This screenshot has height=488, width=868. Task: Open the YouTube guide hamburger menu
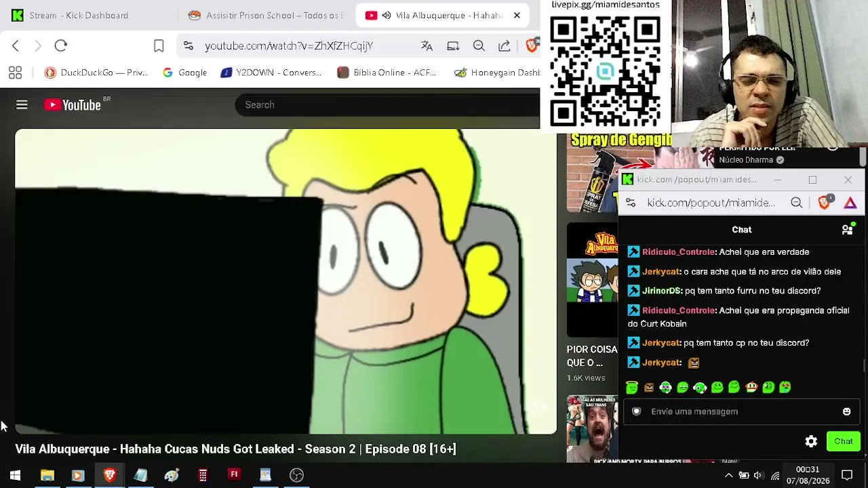tap(22, 104)
